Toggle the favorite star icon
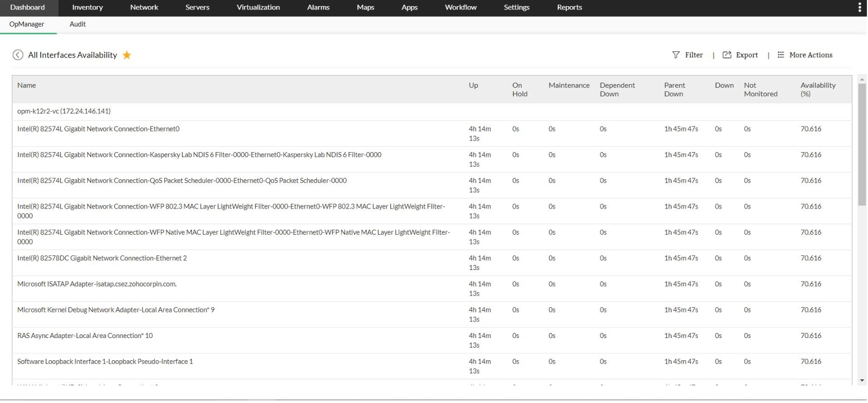Viewport: 868px width, 403px height. tap(127, 55)
